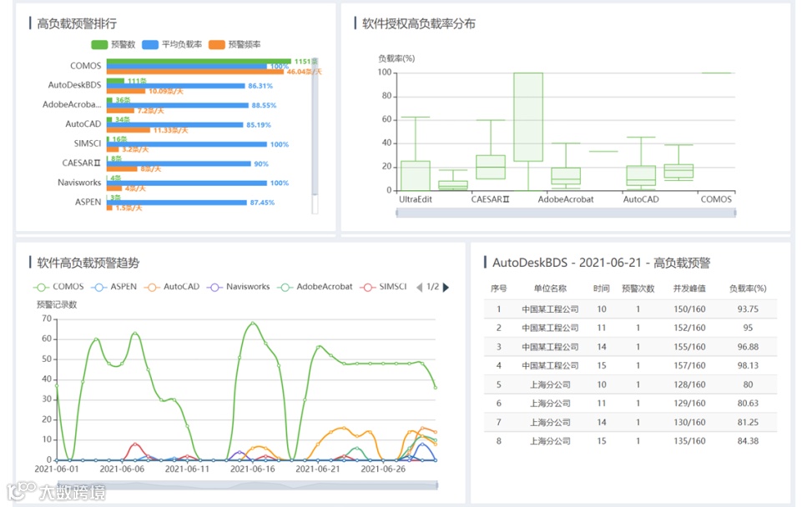The height and width of the screenshot is (507, 812).
Task: Select the AdobeAcrobat 88.55% bar
Action: 178,106
